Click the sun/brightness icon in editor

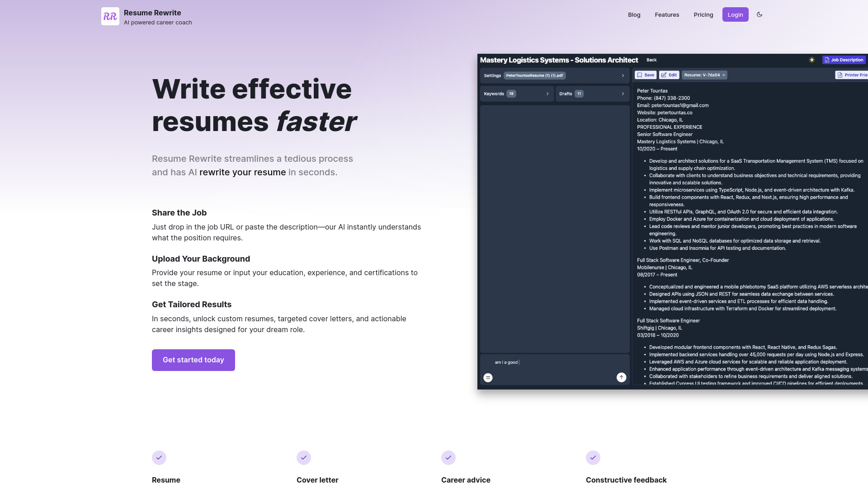click(812, 60)
